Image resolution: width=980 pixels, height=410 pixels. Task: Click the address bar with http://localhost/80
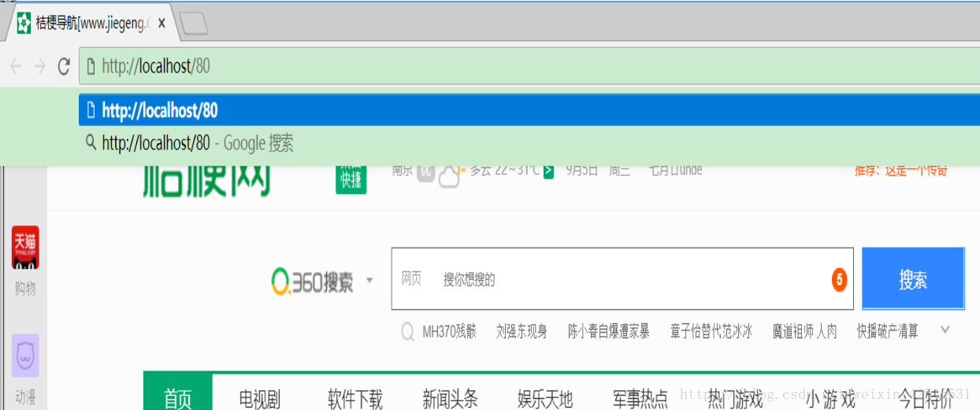(529, 66)
